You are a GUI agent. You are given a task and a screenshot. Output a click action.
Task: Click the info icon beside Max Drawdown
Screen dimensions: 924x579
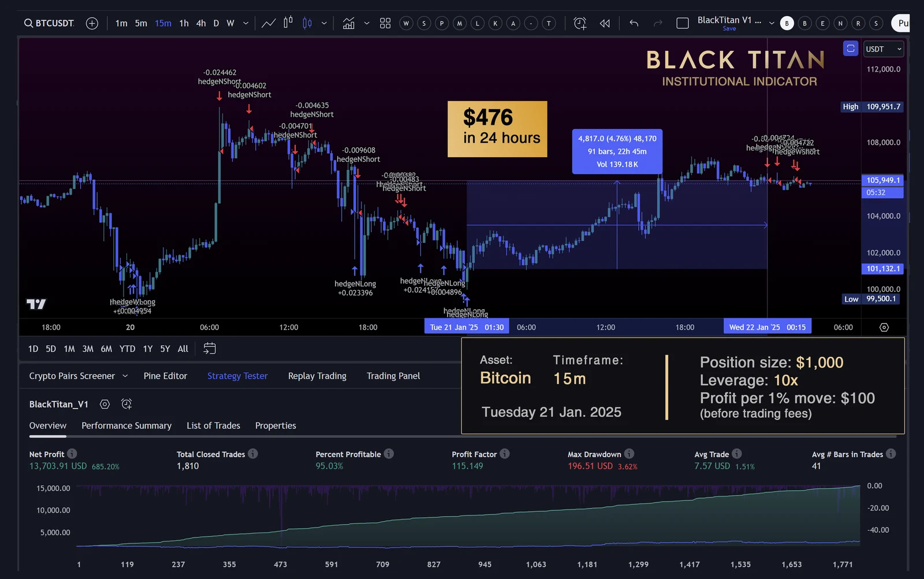click(x=629, y=454)
